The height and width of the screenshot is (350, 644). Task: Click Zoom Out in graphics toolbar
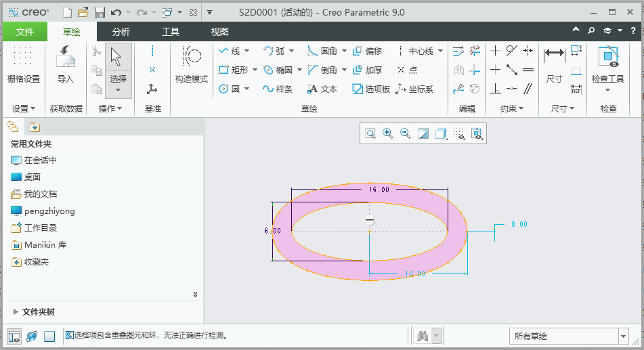tap(406, 133)
